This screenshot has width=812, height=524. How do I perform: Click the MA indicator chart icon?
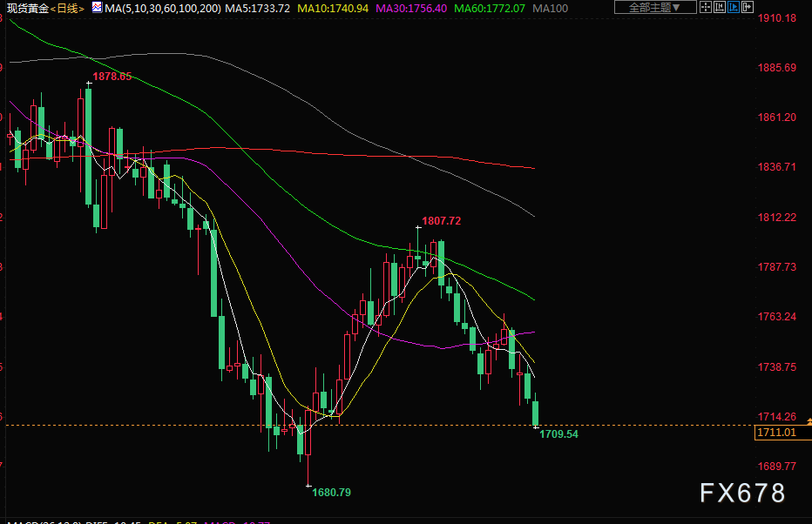pos(96,8)
